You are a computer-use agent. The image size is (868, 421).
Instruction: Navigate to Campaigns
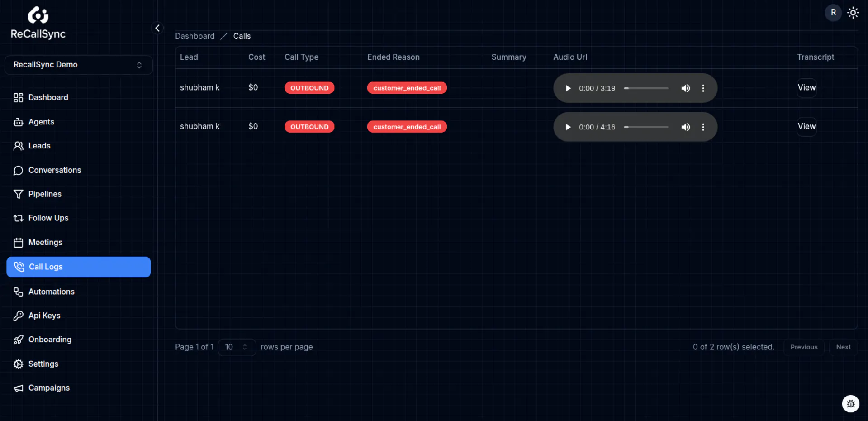click(x=78, y=388)
